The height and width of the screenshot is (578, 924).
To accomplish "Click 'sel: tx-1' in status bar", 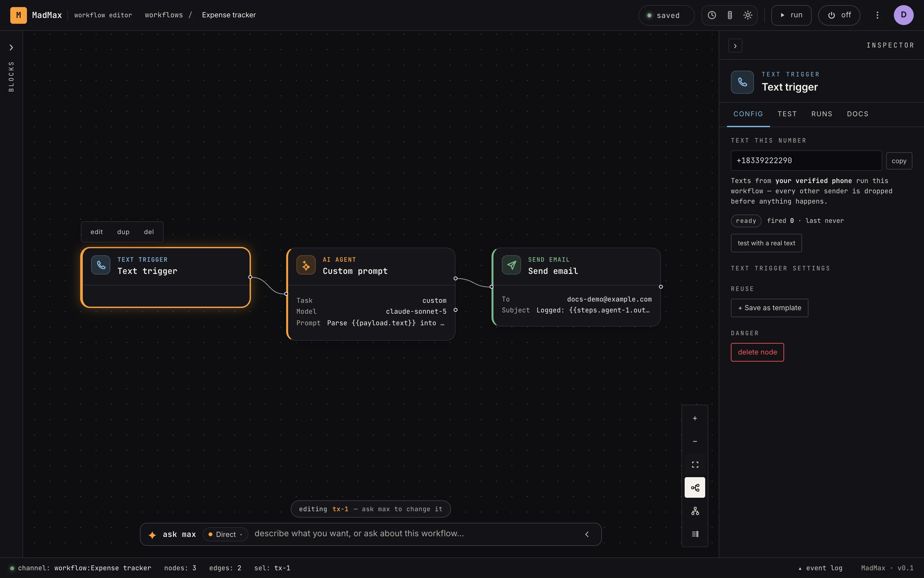I will (272, 568).
